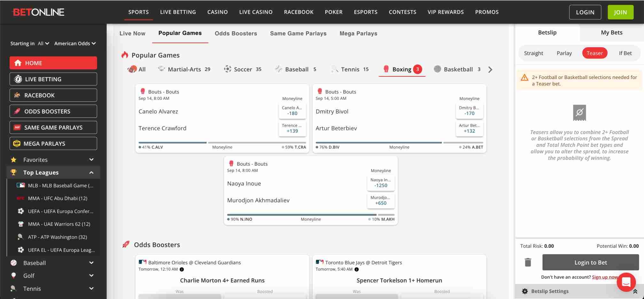Click the UFC logo beside UFC Abu Dhabi
The width and height of the screenshot is (644, 299).
click(x=20, y=198)
